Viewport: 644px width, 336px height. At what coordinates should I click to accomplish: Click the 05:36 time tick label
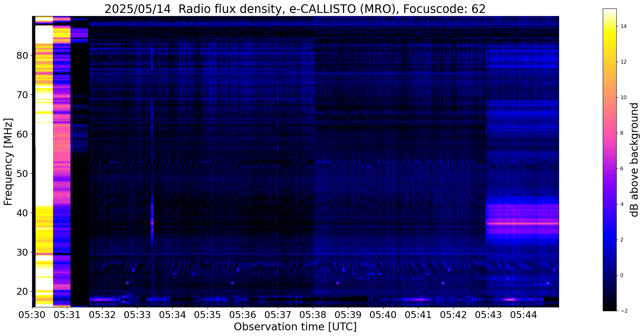pyautogui.click(x=243, y=314)
